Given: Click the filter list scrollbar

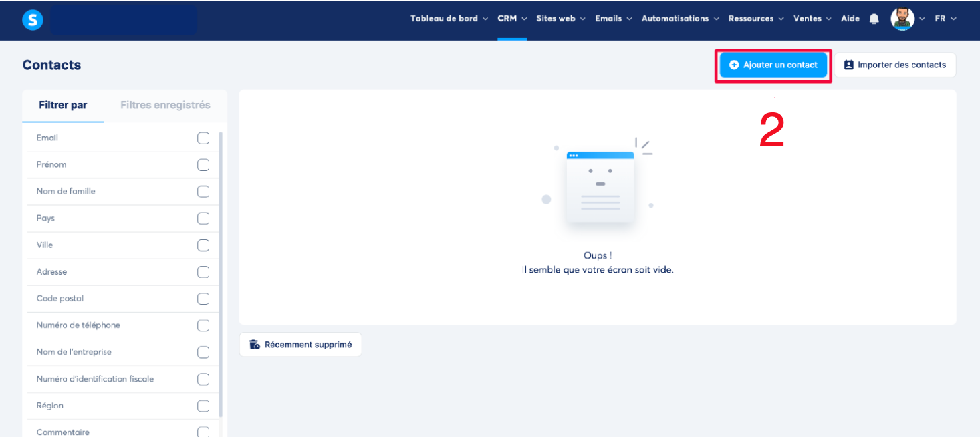Looking at the screenshot, I should (x=221, y=274).
